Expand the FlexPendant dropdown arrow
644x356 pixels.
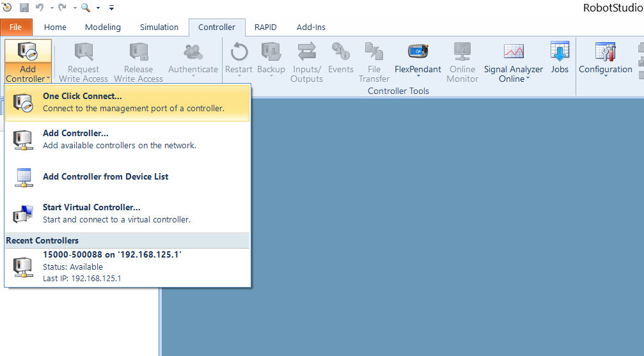pyautogui.click(x=418, y=76)
